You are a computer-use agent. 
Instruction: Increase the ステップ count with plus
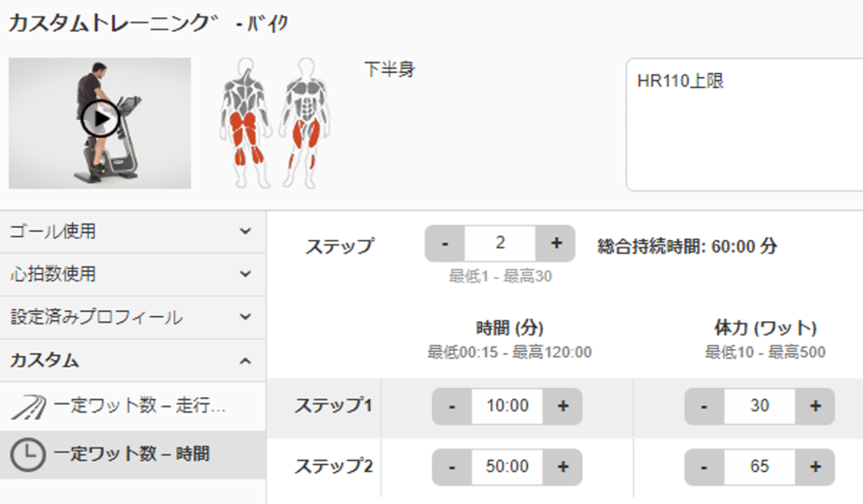pos(555,243)
